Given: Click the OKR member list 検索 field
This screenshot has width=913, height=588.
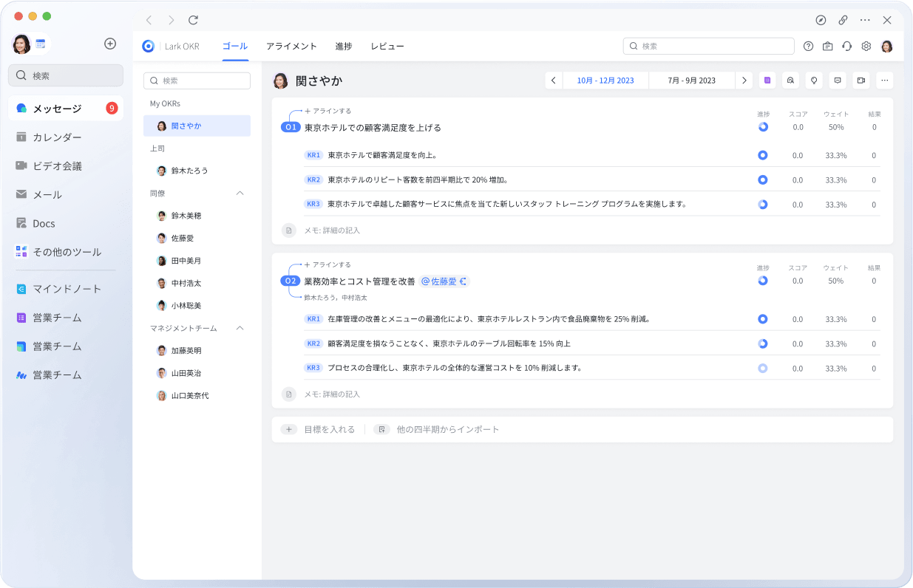Looking at the screenshot, I should pos(197,81).
